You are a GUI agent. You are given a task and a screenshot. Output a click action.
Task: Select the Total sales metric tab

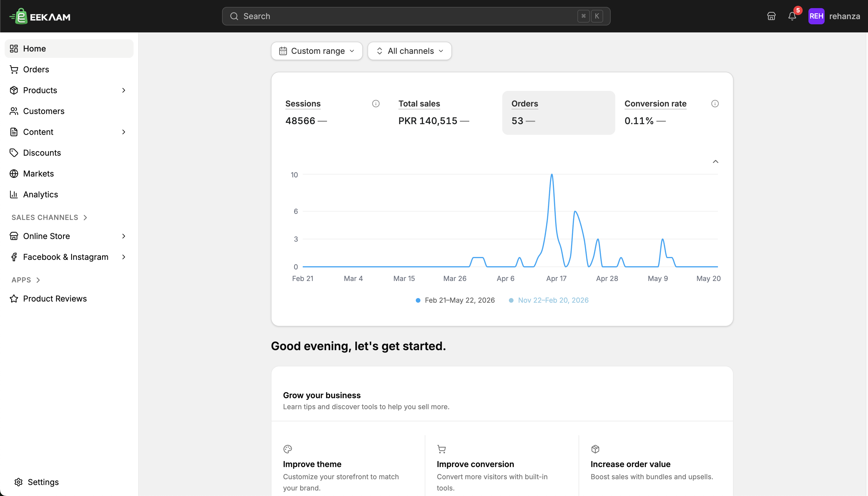coord(446,113)
